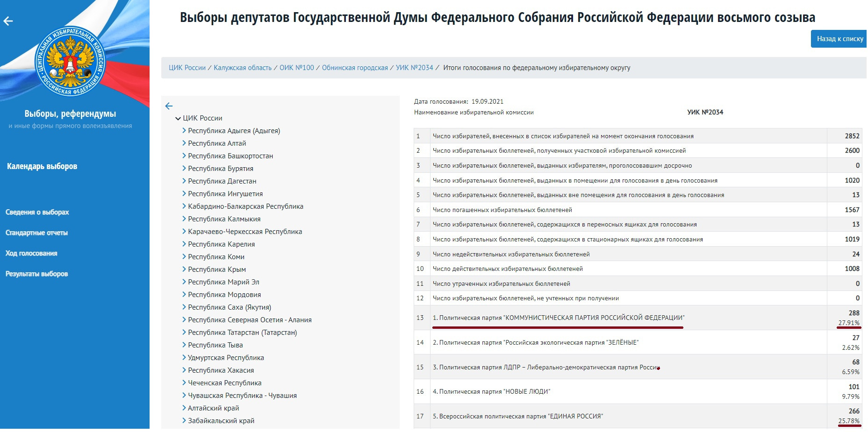Open Калужская область breadcrumb link

pyautogui.click(x=243, y=68)
